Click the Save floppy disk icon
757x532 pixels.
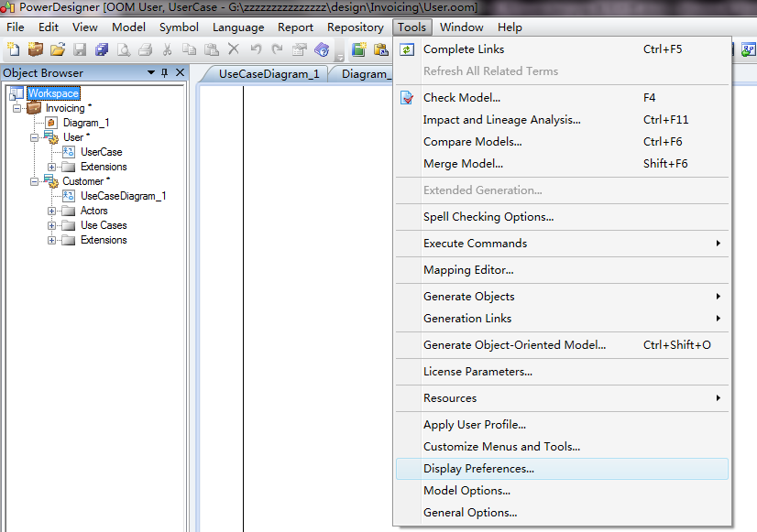coord(80,49)
